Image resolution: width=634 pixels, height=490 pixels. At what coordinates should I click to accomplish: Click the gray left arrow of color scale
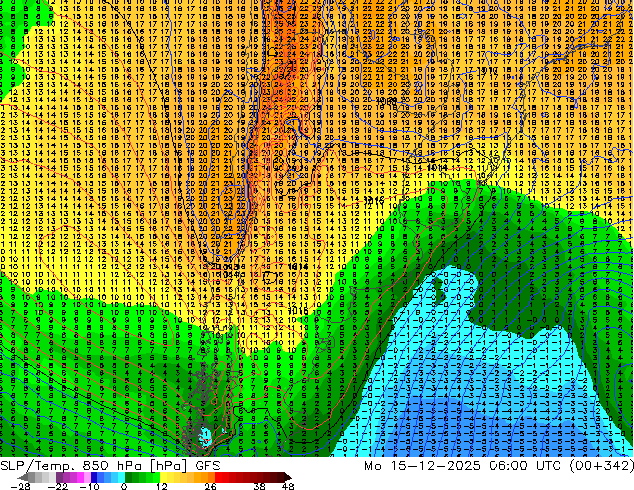tap(23, 477)
